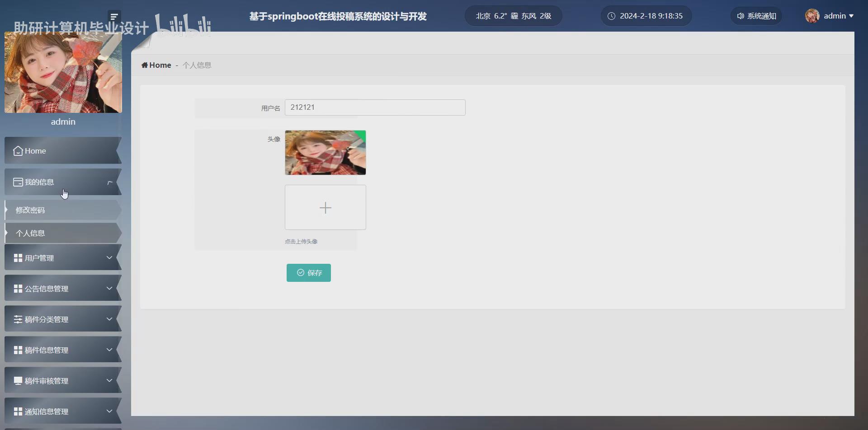The width and height of the screenshot is (868, 430).
Task: Click the Beijing weather status widget
Action: (513, 15)
